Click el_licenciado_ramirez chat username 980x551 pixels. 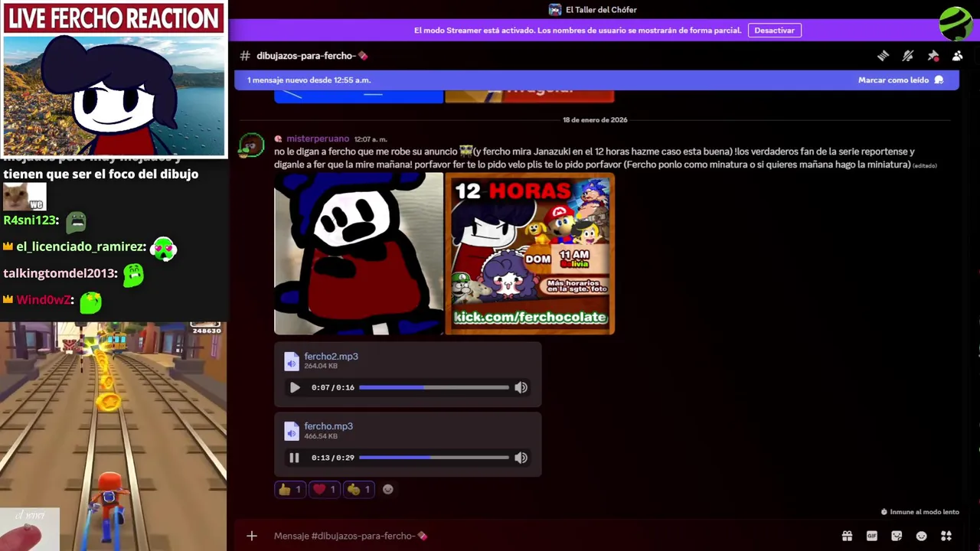[81, 246]
